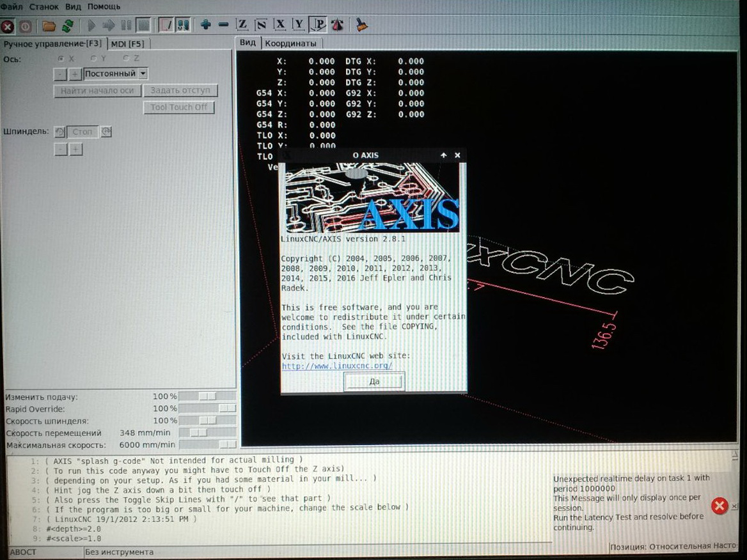Start spindle clockwise icon
The height and width of the screenshot is (560, 747).
(x=106, y=132)
